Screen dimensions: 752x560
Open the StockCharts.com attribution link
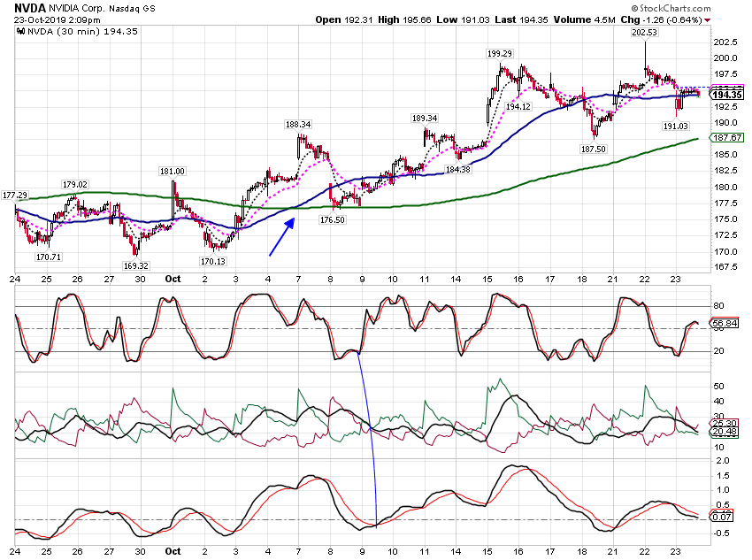click(671, 8)
